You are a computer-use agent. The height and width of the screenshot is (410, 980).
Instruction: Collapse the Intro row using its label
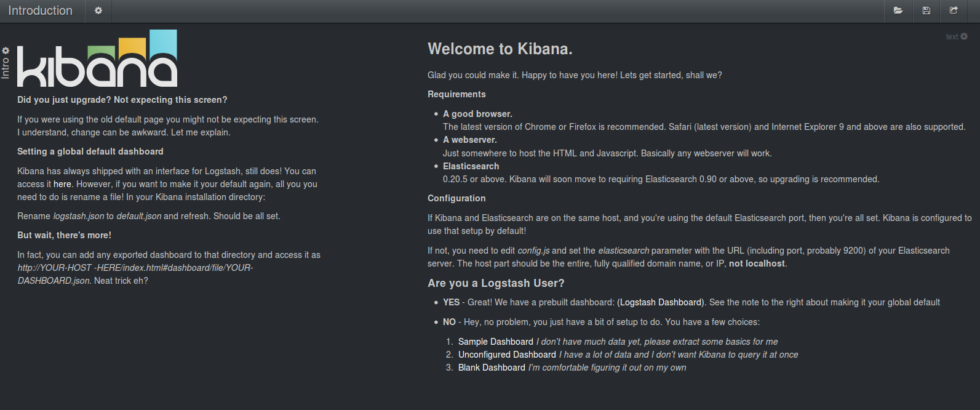6,68
